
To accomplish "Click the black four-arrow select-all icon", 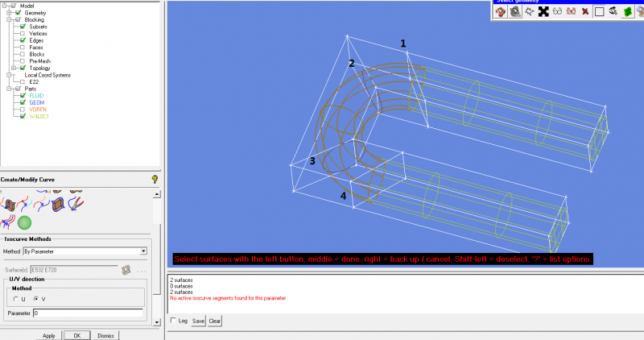I will click(543, 11).
